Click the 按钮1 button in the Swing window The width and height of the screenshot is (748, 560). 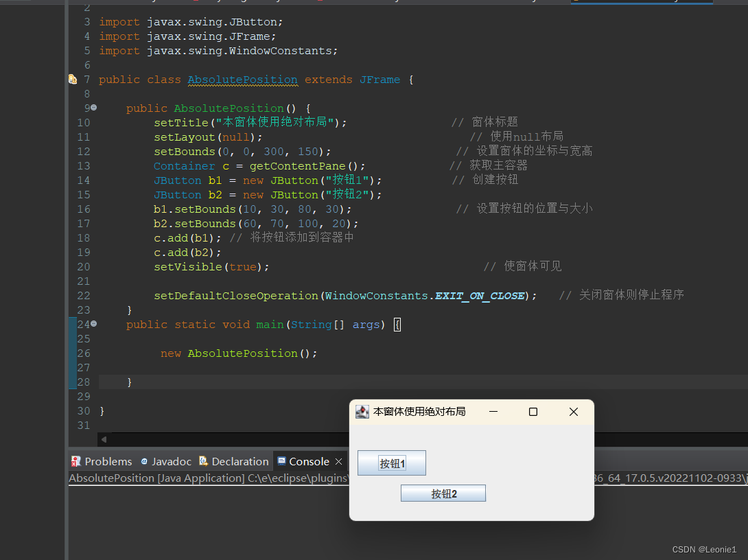pos(391,463)
